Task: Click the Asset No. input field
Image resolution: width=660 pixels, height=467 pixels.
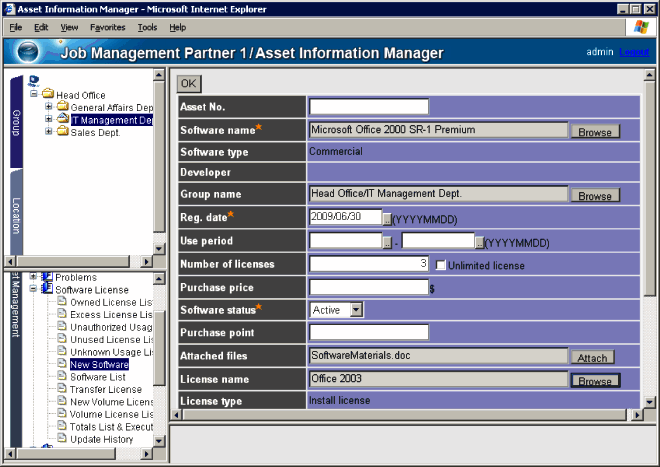Action: [x=369, y=107]
